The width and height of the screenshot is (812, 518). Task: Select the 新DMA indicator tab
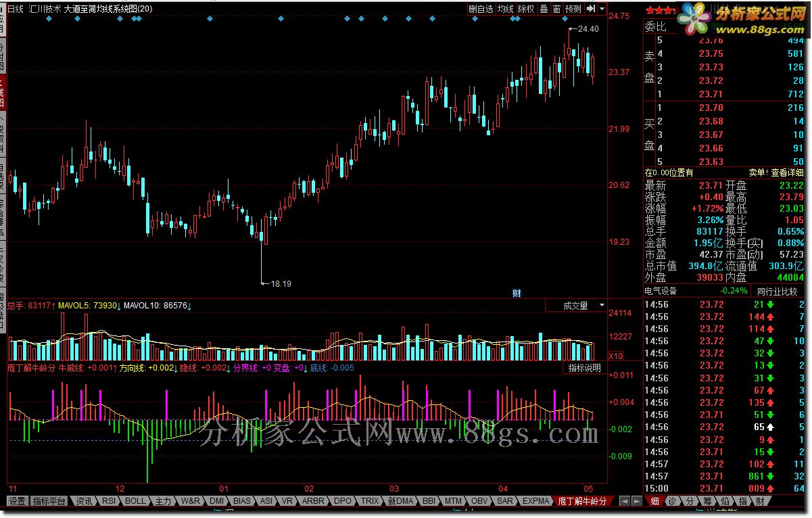coord(400,501)
